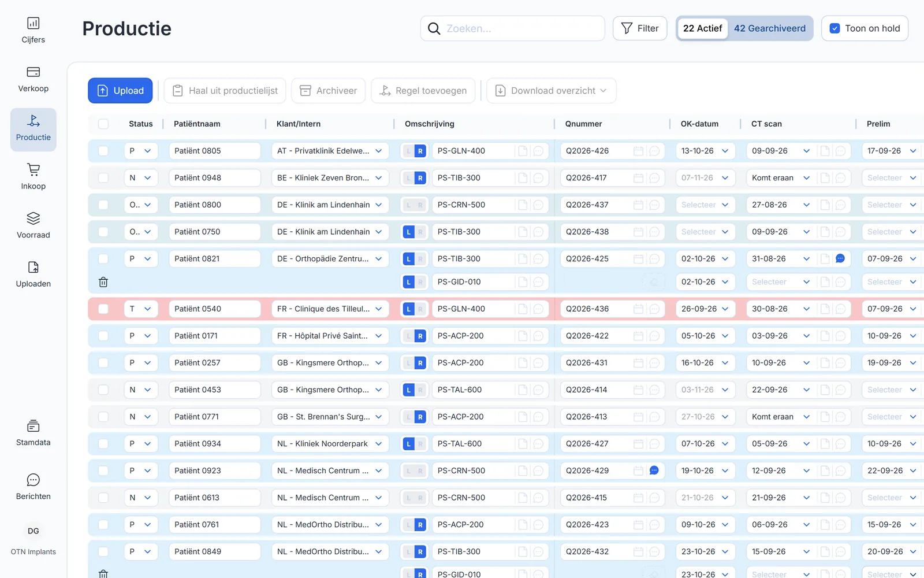Open Stamdata in the sidebar
The height and width of the screenshot is (578, 924).
[x=33, y=433]
